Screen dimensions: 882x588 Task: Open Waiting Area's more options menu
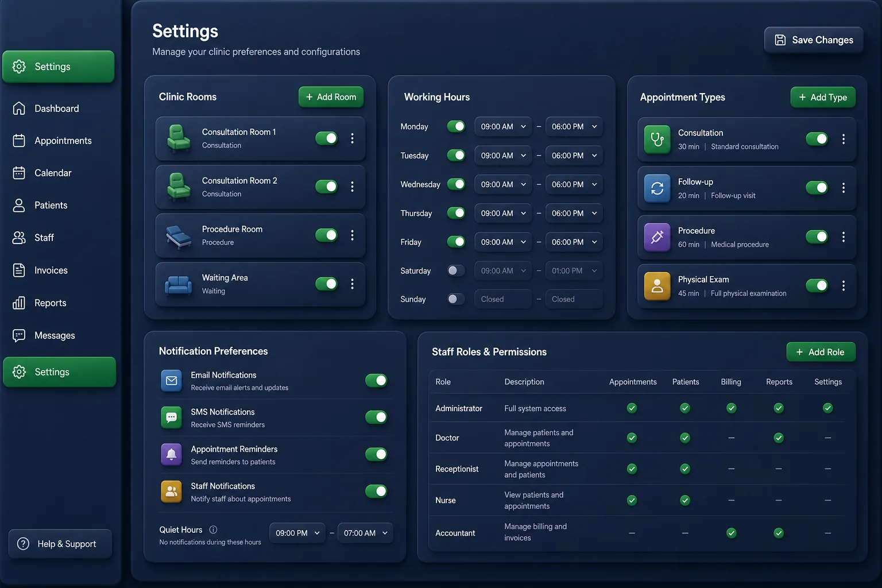(352, 284)
